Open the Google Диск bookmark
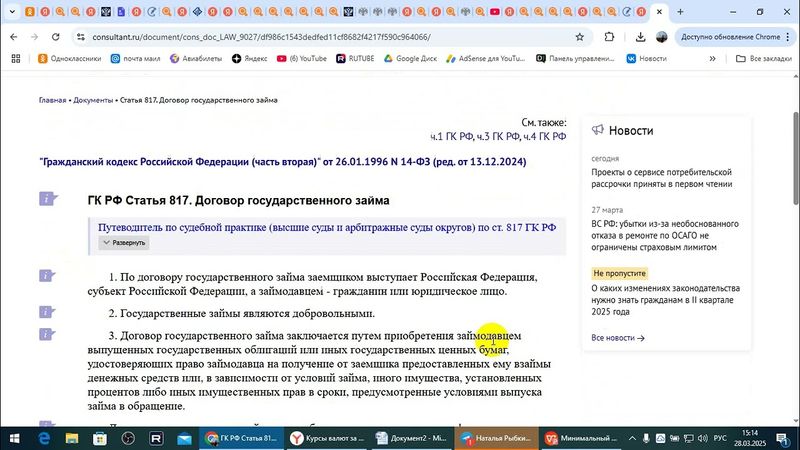Screen dimensions: 800x450 coord(410,59)
